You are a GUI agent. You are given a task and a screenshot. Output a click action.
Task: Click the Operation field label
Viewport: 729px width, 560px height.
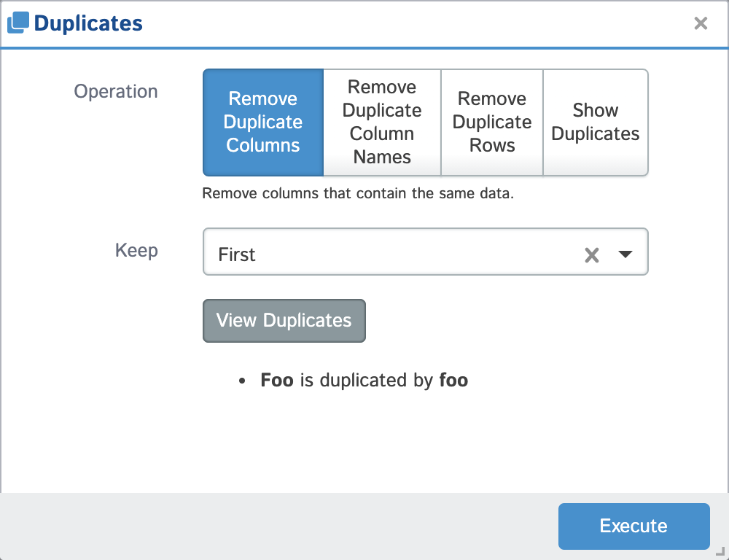pyautogui.click(x=116, y=92)
